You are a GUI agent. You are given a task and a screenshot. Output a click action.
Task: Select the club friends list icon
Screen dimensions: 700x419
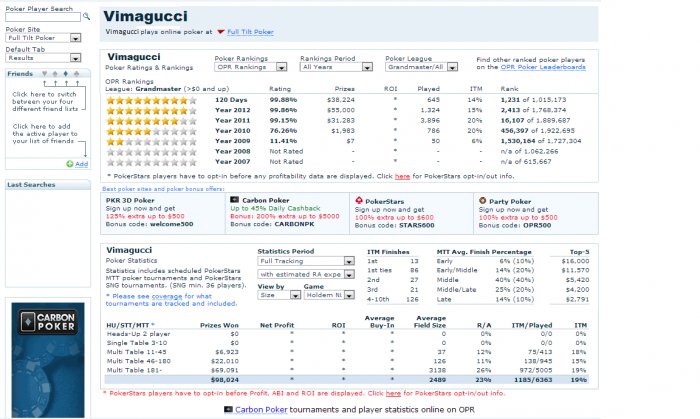pyautogui.click(x=76, y=74)
